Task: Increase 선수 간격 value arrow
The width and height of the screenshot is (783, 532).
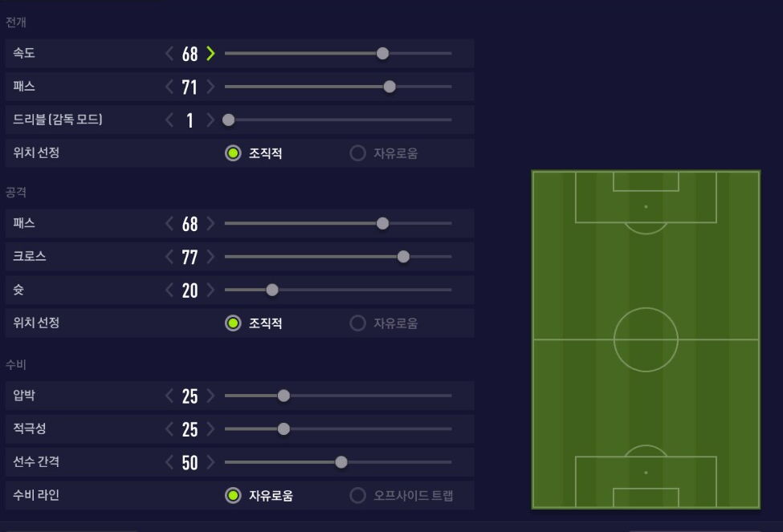Action: tap(210, 462)
